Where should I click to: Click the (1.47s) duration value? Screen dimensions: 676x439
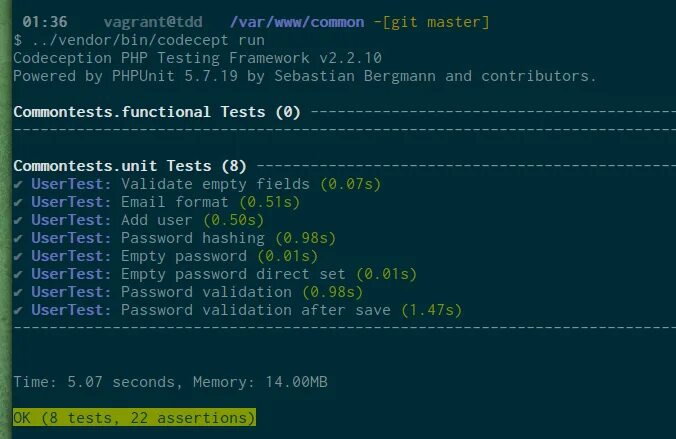tap(432, 310)
